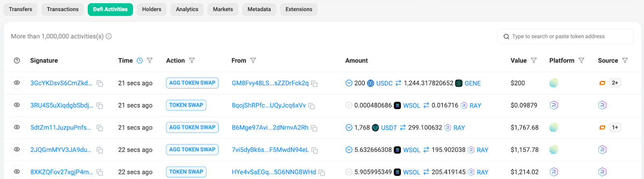Open the Platform column filter

point(581,61)
